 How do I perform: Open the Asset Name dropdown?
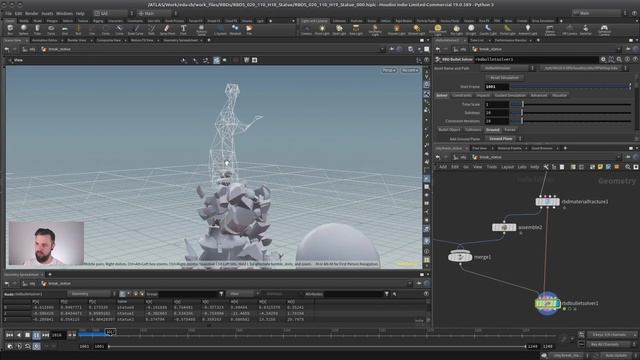[507, 69]
